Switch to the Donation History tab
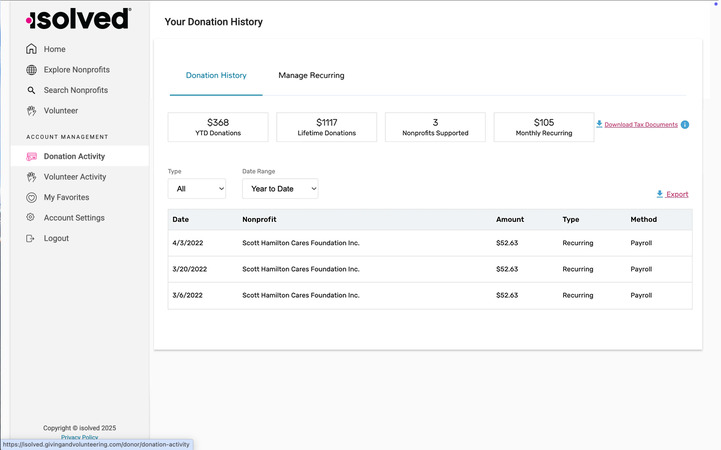The image size is (721, 450). 216,75
